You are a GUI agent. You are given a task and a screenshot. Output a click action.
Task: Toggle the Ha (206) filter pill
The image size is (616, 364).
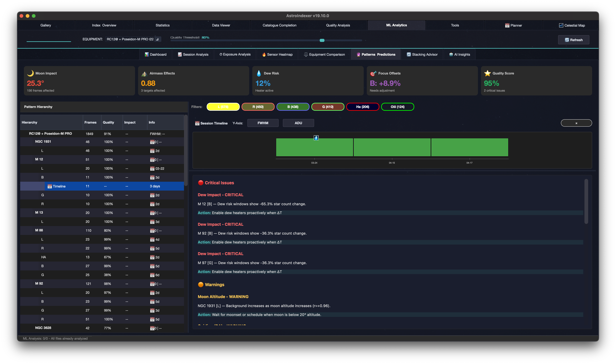(x=362, y=107)
